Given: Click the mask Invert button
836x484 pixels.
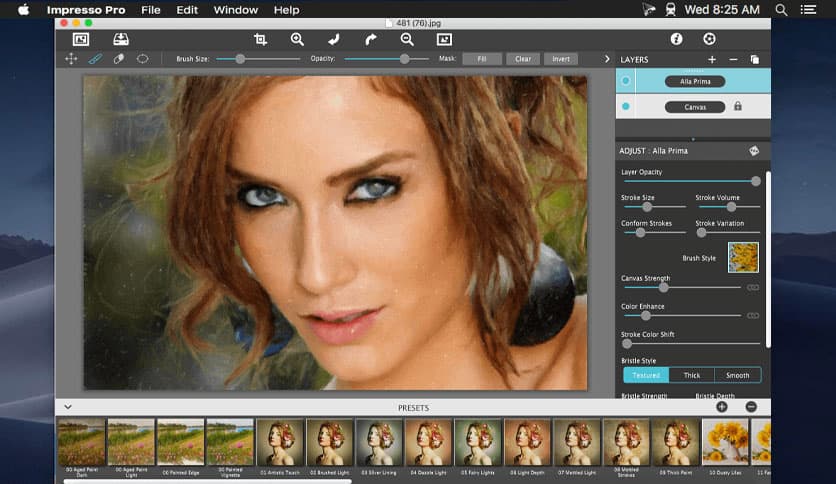Looking at the screenshot, I should click(x=561, y=59).
